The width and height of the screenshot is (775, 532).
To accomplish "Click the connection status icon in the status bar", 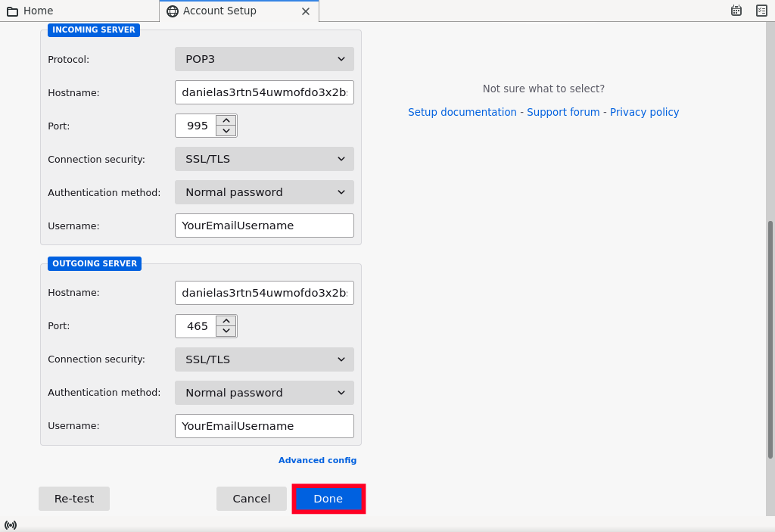I will pos(11,524).
